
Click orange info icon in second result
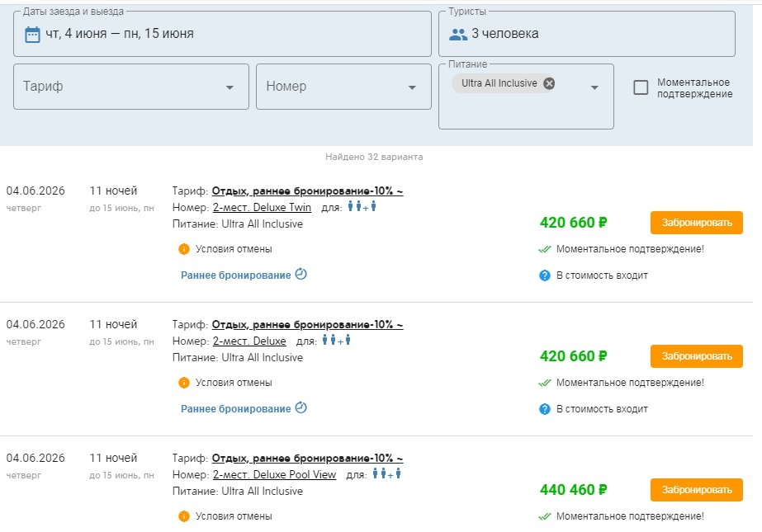(x=183, y=383)
